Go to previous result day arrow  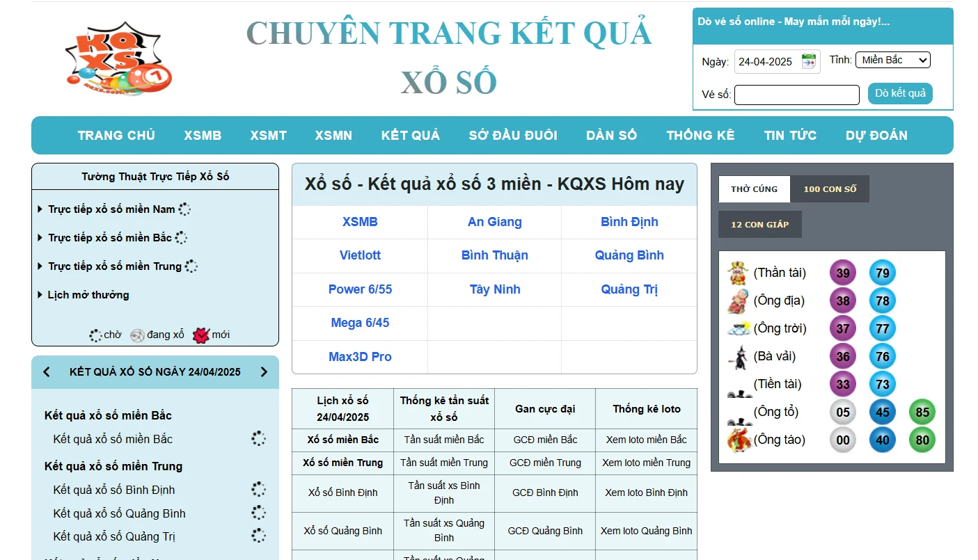click(47, 372)
